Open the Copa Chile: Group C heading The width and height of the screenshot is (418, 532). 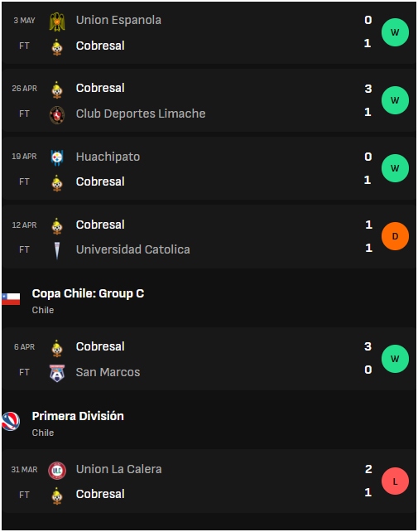coord(88,293)
